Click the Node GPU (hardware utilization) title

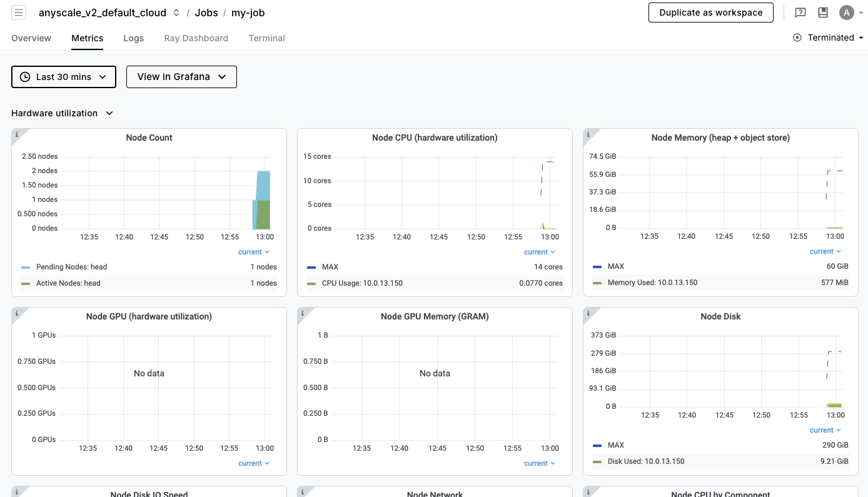coord(149,316)
